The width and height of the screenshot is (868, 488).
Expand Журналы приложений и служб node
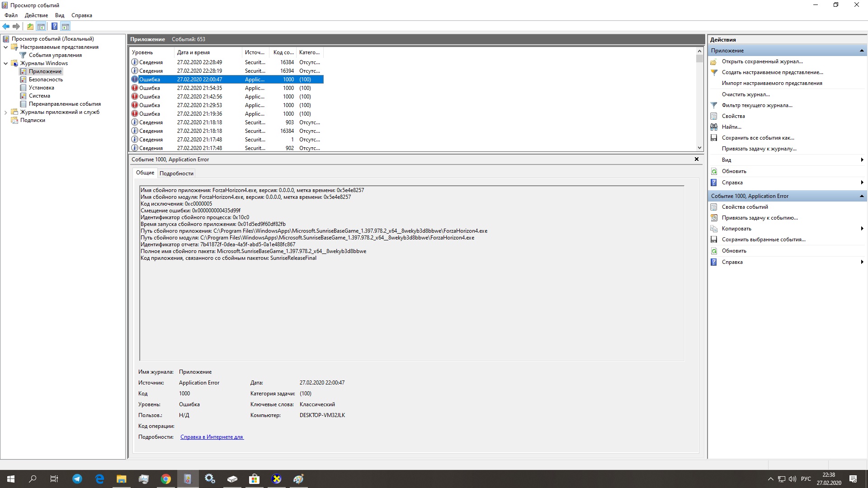click(x=5, y=112)
